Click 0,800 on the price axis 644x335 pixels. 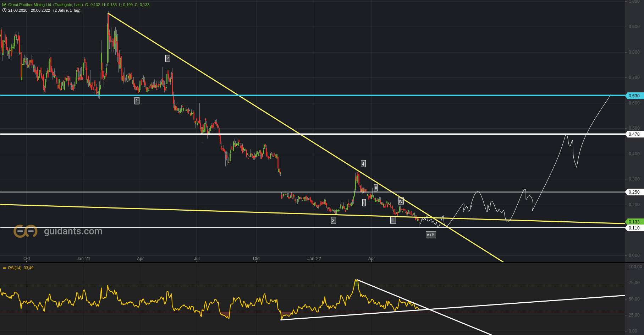pos(634,52)
